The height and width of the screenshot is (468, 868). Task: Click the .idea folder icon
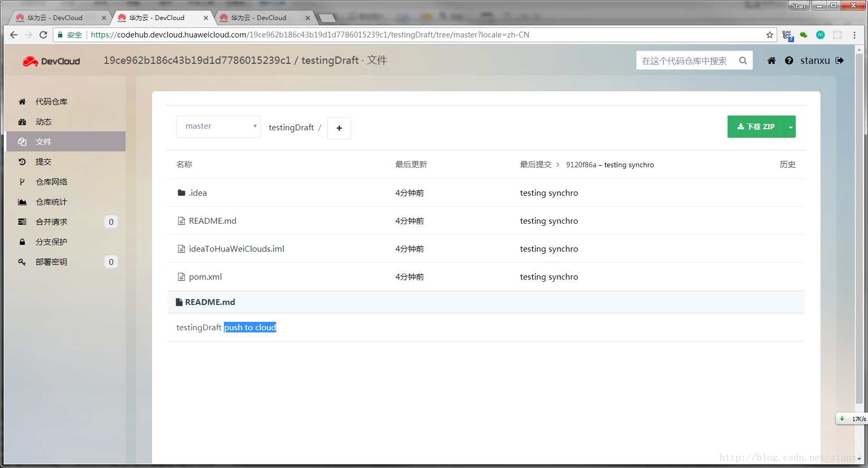pyautogui.click(x=182, y=193)
